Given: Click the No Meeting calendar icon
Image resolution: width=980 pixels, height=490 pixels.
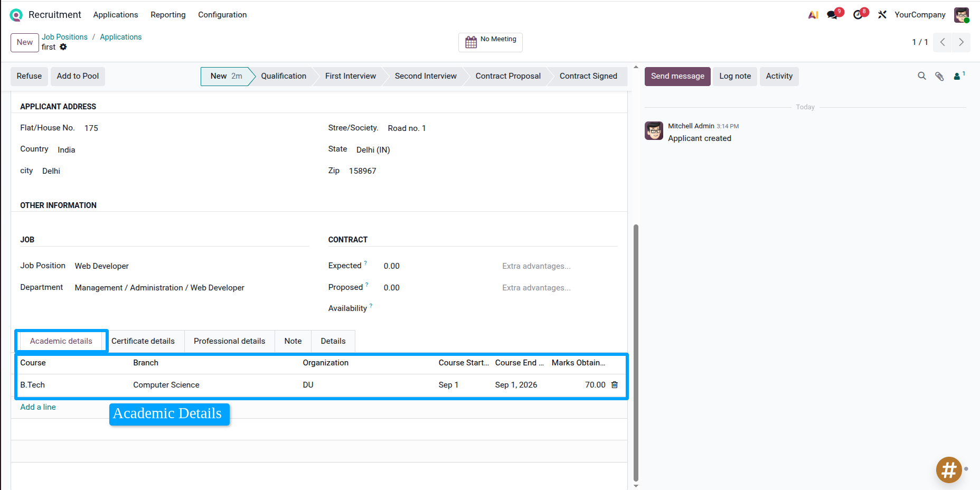Looking at the screenshot, I should [x=471, y=42].
